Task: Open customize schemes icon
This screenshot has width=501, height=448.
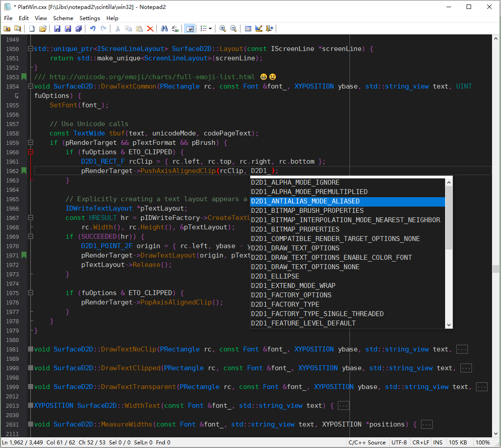Action: coord(259,29)
